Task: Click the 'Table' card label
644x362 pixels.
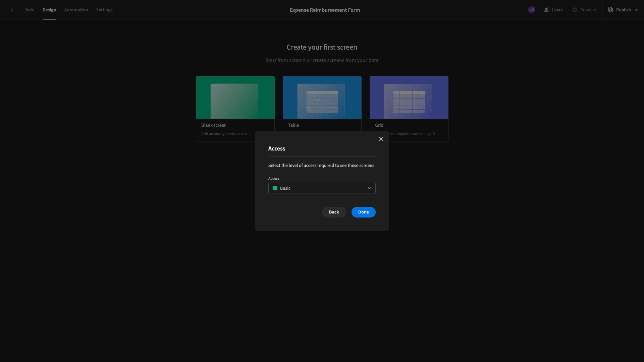Action: [x=293, y=125]
